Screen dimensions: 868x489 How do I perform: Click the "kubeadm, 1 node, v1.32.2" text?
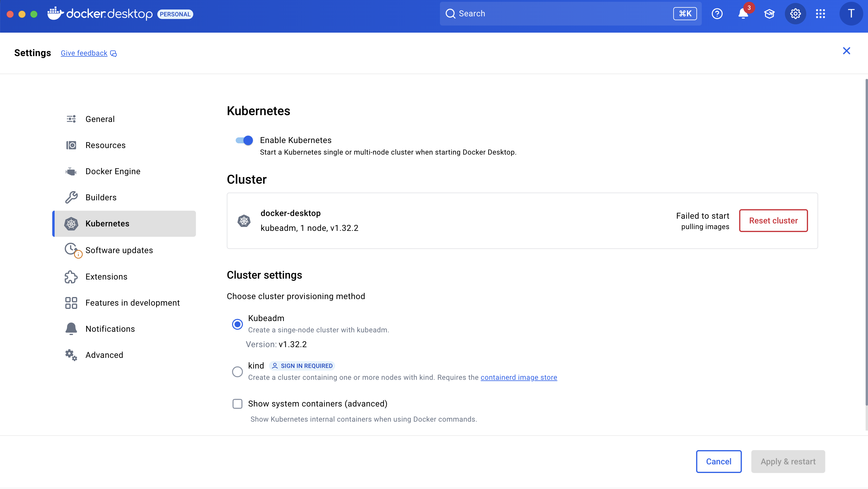click(x=309, y=228)
